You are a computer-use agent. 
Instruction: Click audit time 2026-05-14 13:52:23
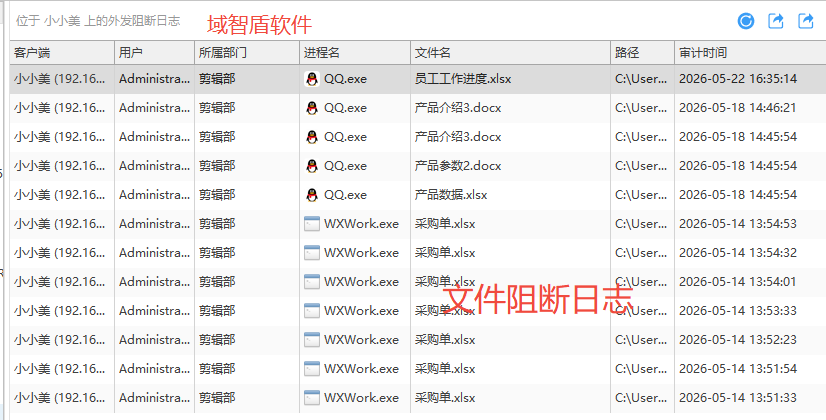click(x=738, y=340)
